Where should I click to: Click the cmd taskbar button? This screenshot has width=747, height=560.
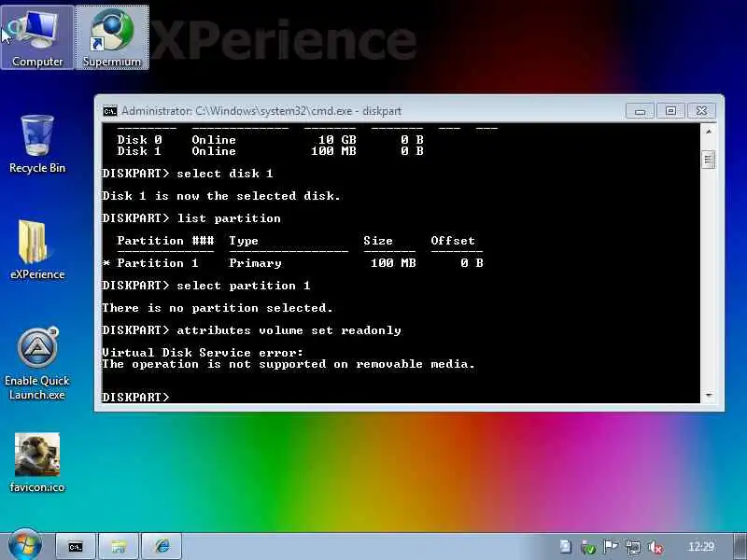[x=76, y=546]
